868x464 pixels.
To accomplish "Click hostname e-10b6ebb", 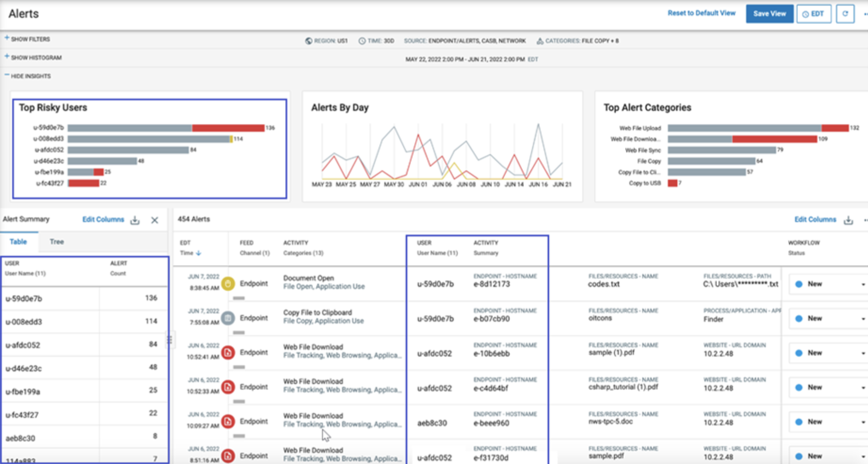I will 491,353.
